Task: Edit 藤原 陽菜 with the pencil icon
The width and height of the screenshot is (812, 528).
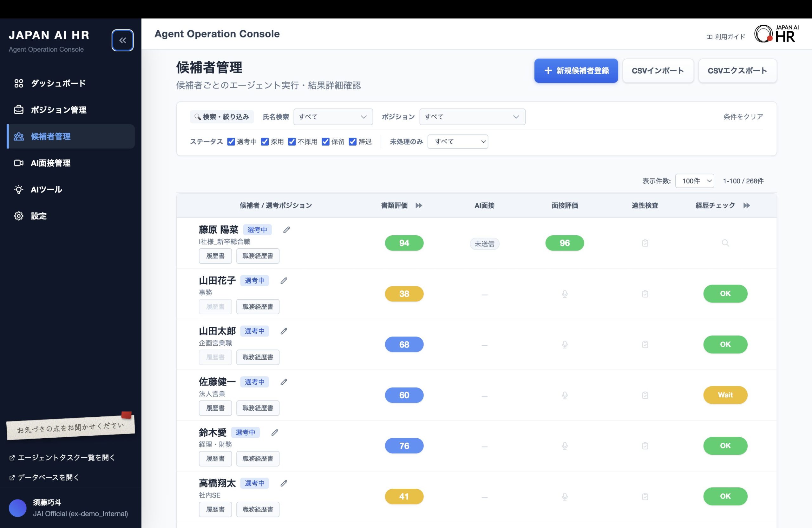Action: [x=287, y=230]
